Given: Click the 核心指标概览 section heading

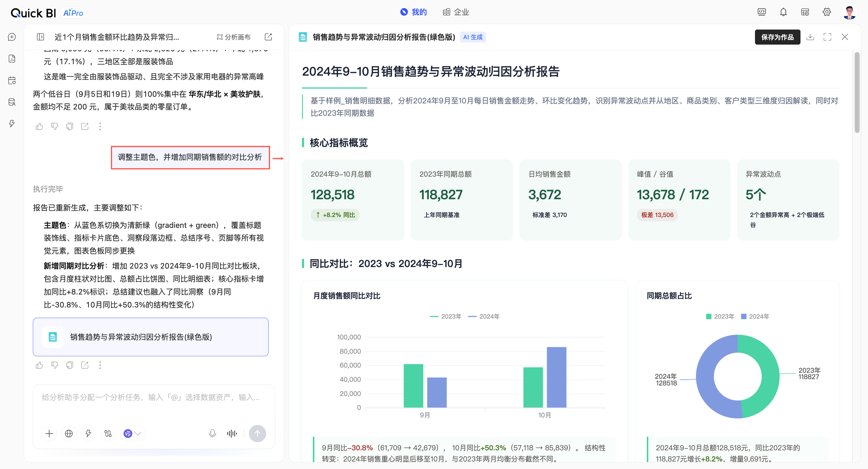Looking at the screenshot, I should [339, 143].
